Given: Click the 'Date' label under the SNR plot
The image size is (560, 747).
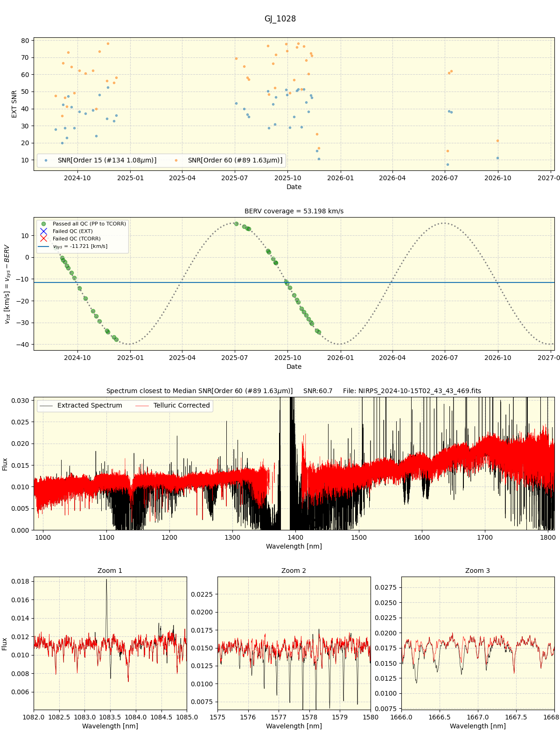Looking at the screenshot, I should point(294,187).
